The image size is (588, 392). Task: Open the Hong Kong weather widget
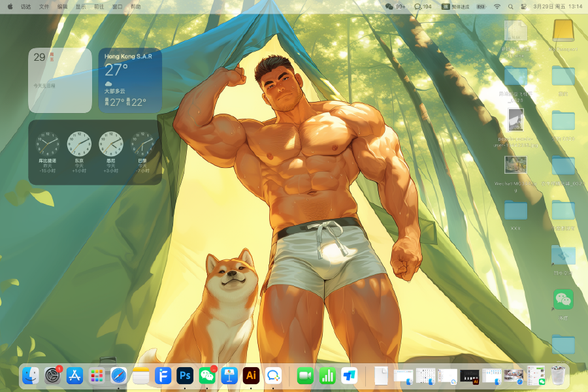point(130,80)
